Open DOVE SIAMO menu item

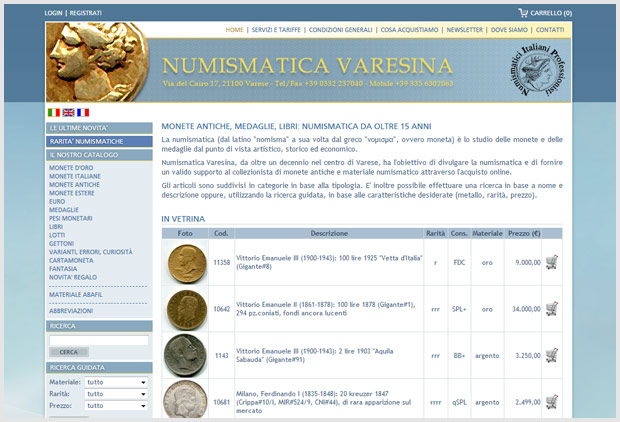tap(509, 30)
